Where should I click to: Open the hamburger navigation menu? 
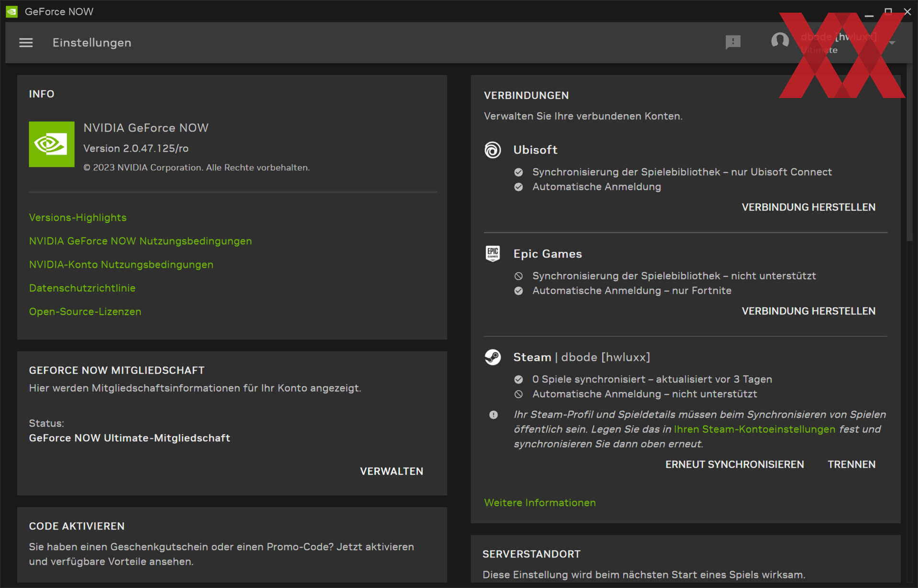(26, 43)
